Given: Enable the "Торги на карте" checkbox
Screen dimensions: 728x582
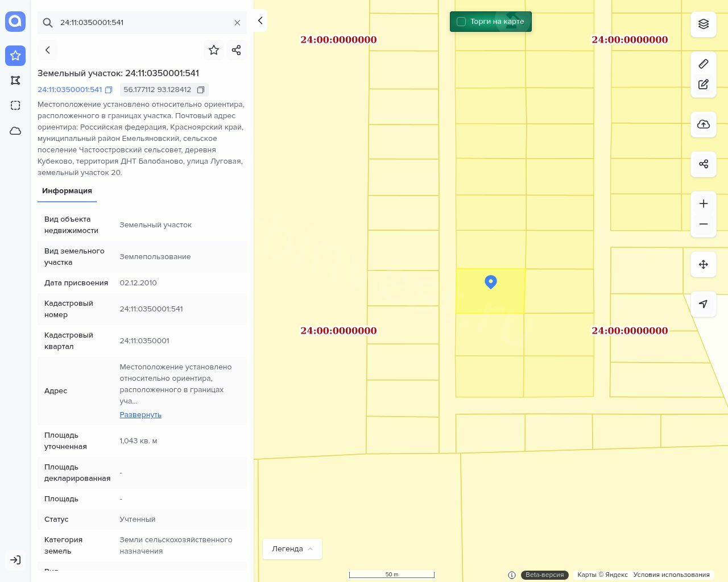Looking at the screenshot, I should [461, 22].
